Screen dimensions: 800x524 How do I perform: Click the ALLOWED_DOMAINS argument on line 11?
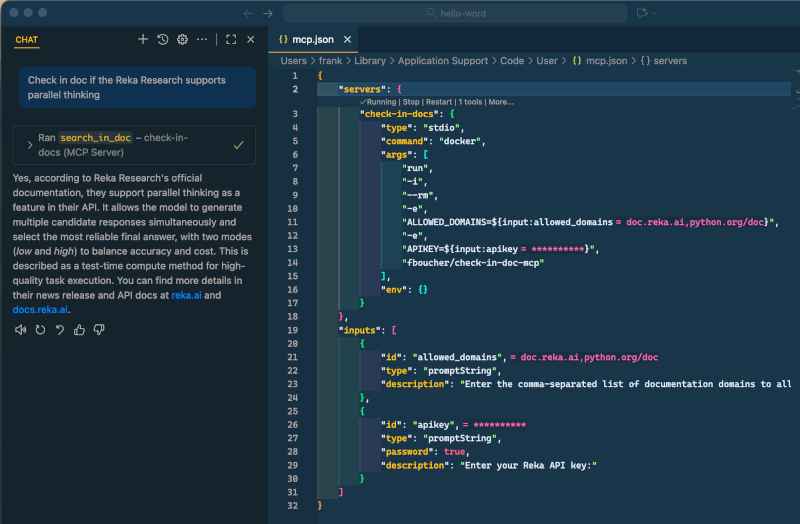pos(588,222)
